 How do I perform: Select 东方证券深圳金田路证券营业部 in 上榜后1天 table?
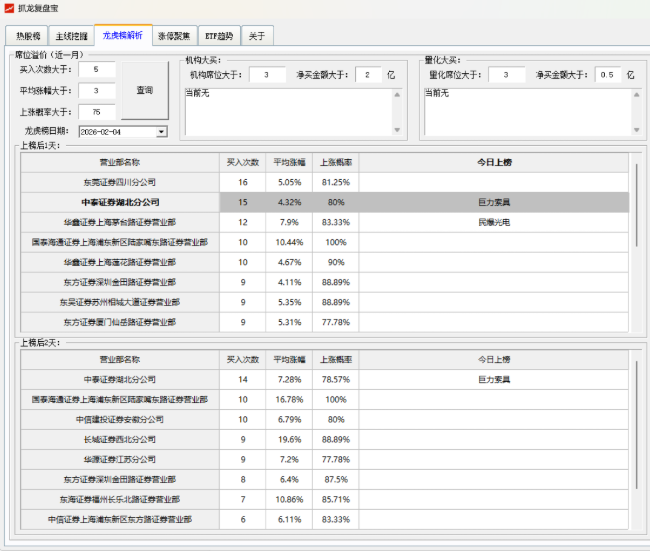pyautogui.click(x=120, y=282)
